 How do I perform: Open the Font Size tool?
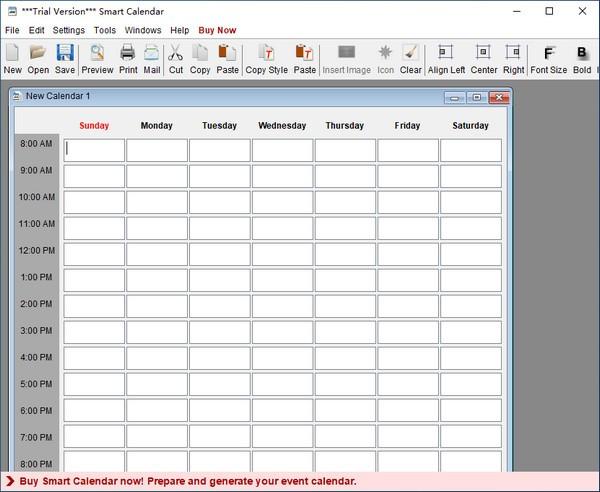[x=548, y=58]
